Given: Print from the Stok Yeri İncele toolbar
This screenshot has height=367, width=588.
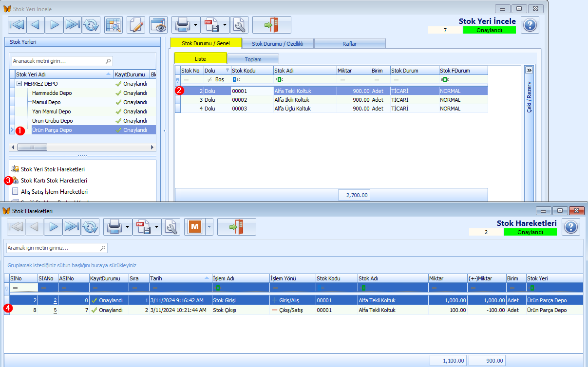Looking at the screenshot, I should (182, 24).
